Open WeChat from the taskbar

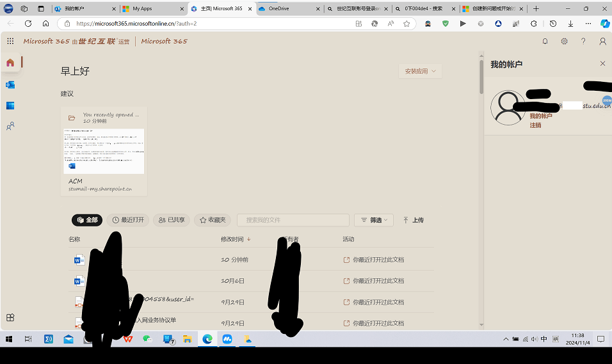pos(147,339)
